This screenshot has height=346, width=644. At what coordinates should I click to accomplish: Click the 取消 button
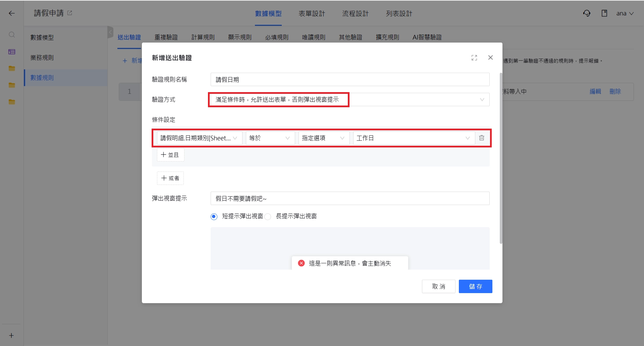tap(439, 286)
